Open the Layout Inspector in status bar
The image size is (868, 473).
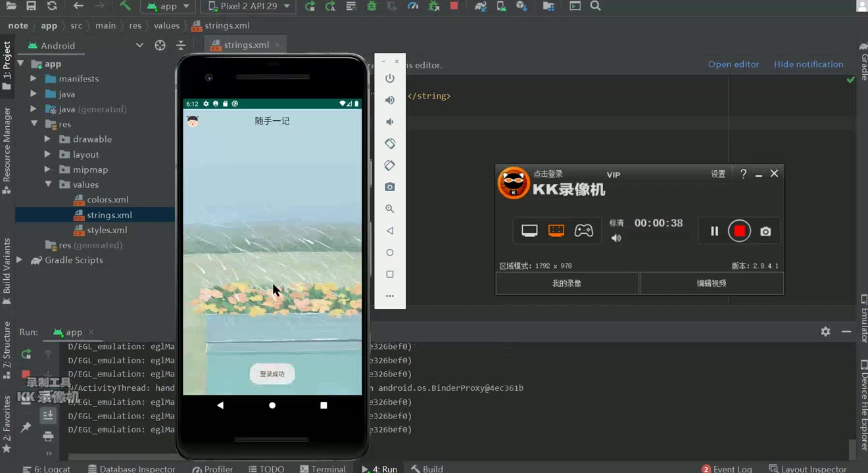[x=808, y=468]
